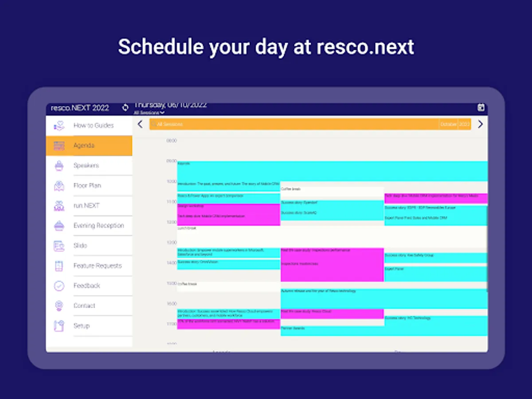Screen dimensions: 532x399
Task: Open the calendar picker icon
Action: click(481, 108)
